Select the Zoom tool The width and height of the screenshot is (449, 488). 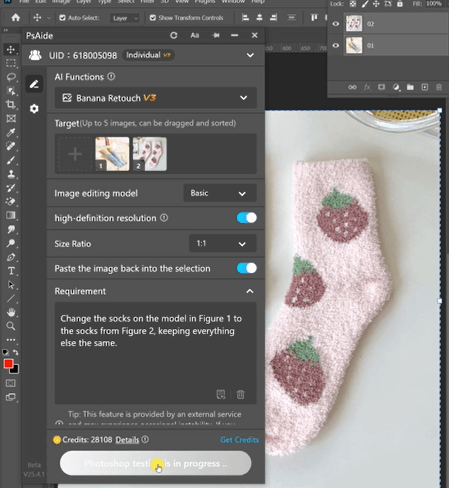point(11,326)
